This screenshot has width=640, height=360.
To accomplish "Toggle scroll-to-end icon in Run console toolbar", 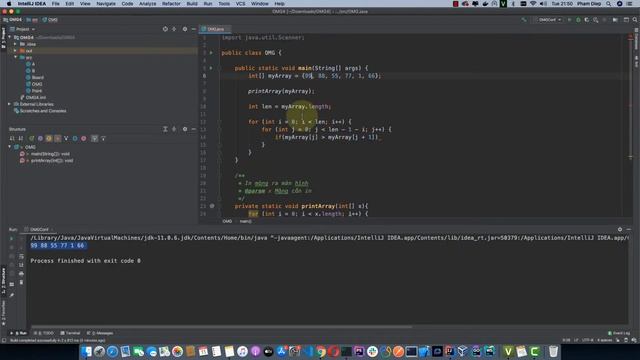I will coord(21,265).
